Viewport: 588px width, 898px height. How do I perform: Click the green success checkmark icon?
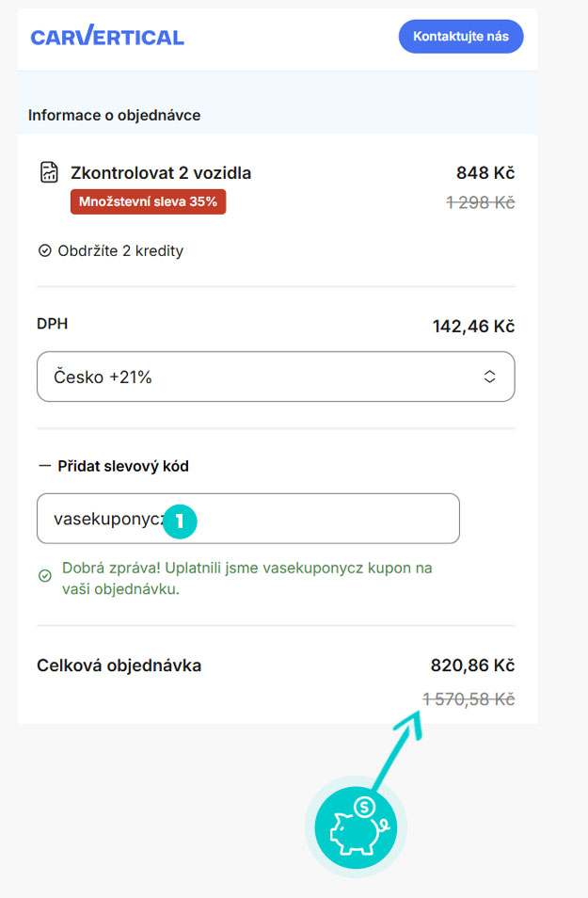[x=44, y=575]
